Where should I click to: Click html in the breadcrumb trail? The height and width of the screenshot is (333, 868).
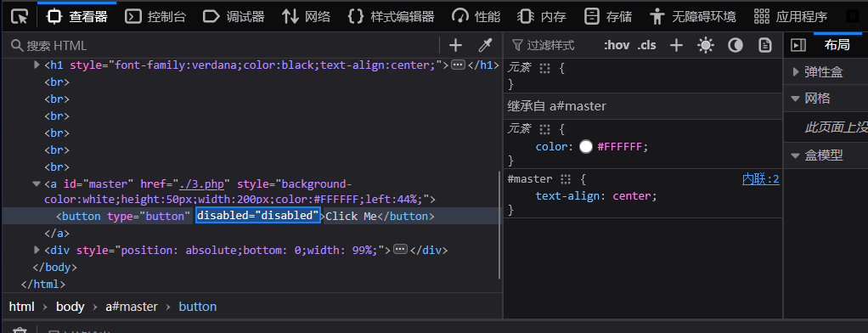click(x=21, y=307)
